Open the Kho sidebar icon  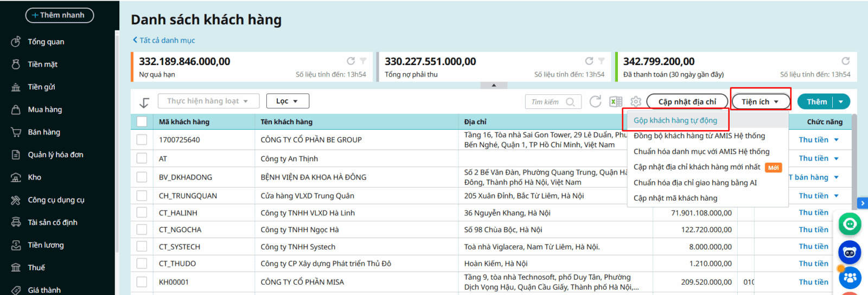click(16, 177)
